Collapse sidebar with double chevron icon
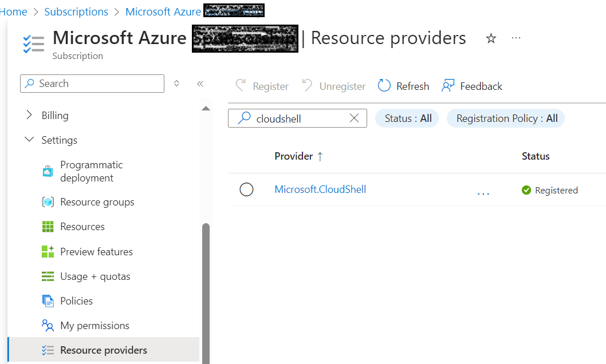Image resolution: width=606 pixels, height=364 pixels. click(x=200, y=84)
